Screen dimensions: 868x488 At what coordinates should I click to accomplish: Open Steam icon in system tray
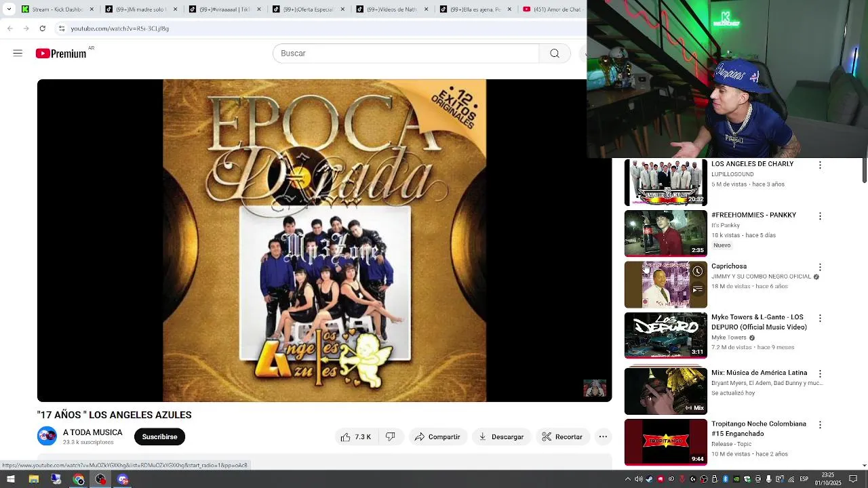click(649, 480)
